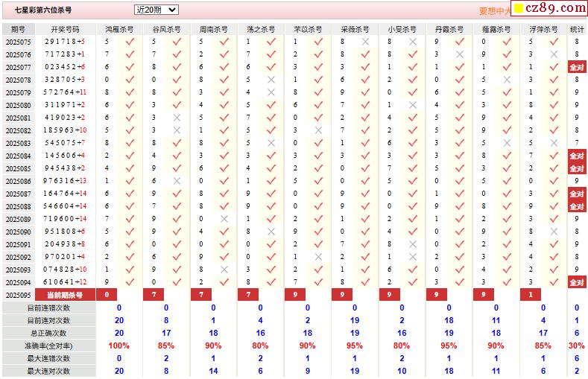The height and width of the screenshot is (379, 588).
Task: Click the grey cross in row 2025091 under 小旻杀号
Action: 413,244
